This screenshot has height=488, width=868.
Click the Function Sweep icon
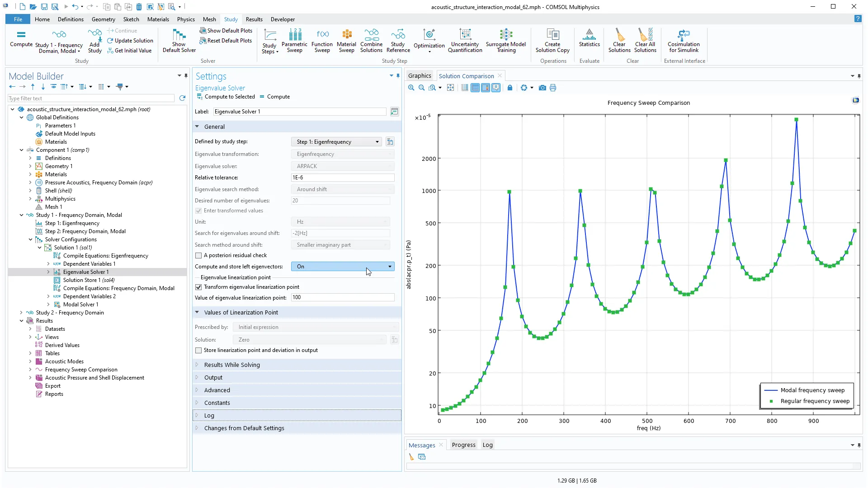click(x=322, y=40)
